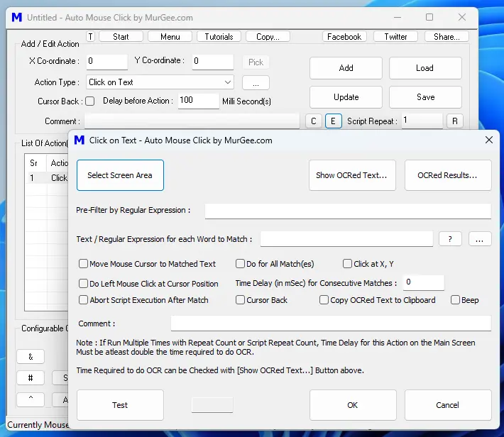Focus the Comment field in Click on Text dialog
Screen dimensions: 504x437
(331, 323)
